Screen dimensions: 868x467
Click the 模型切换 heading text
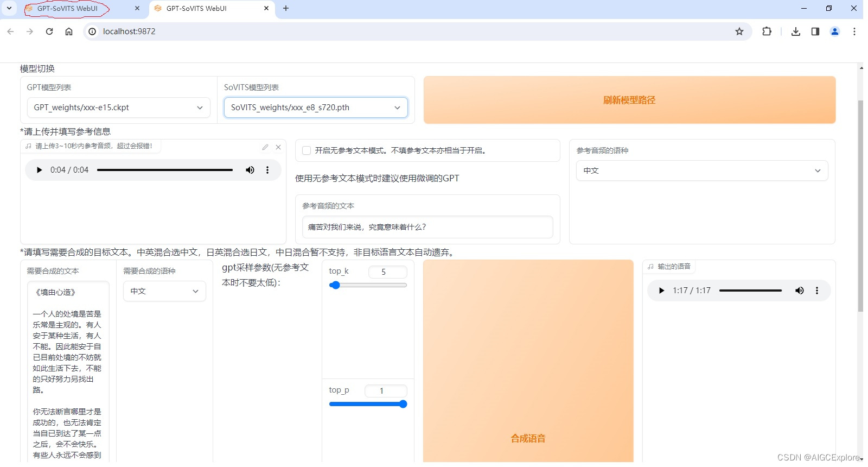pyautogui.click(x=37, y=68)
